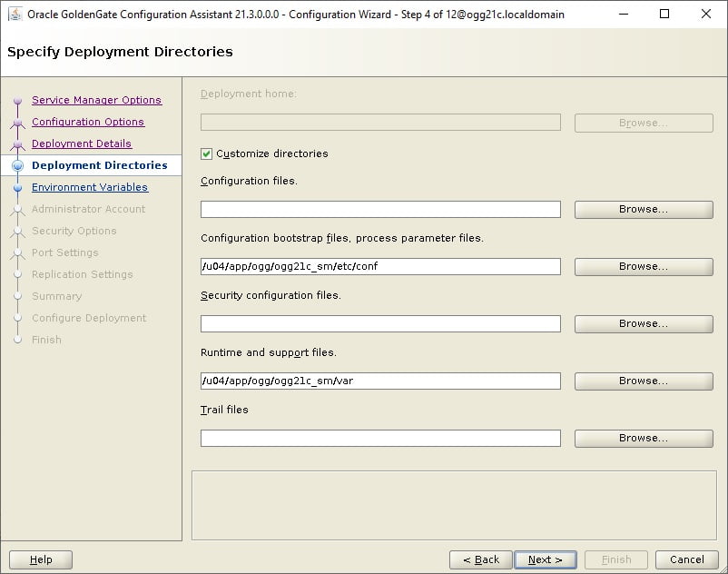Click the Configuration files input field
Screen dimensions: 728x574
(x=380, y=210)
